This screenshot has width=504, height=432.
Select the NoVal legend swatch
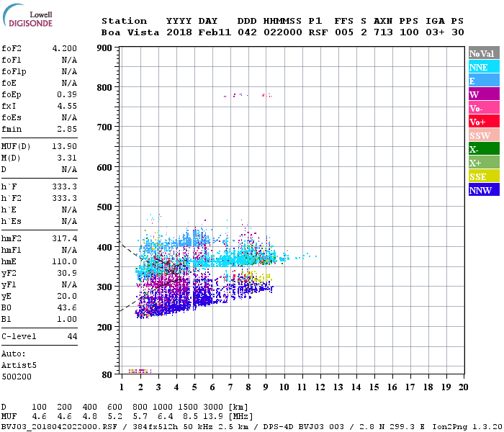(x=484, y=53)
